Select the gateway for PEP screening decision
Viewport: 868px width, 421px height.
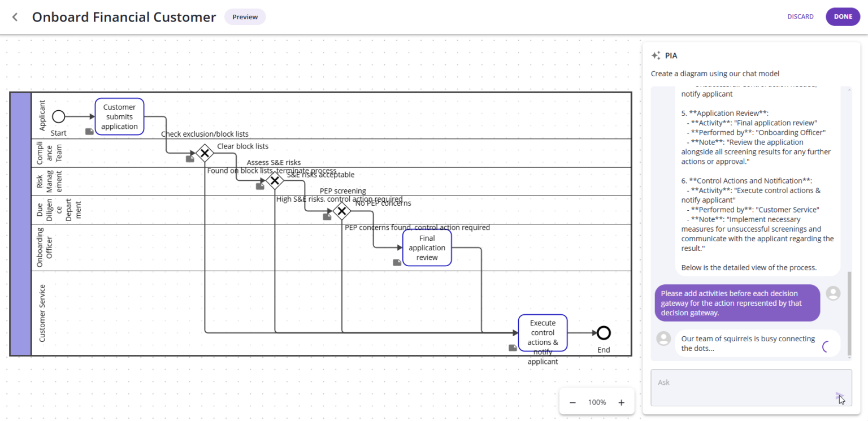click(342, 212)
